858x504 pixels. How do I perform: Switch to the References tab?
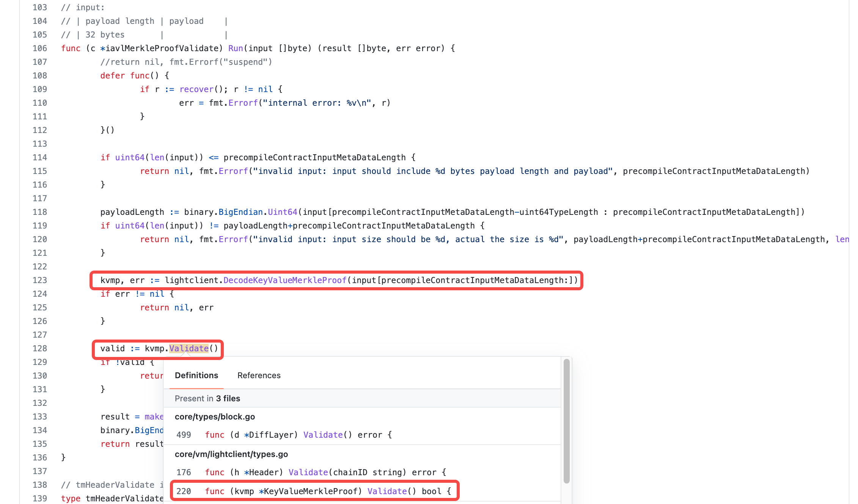259,375
